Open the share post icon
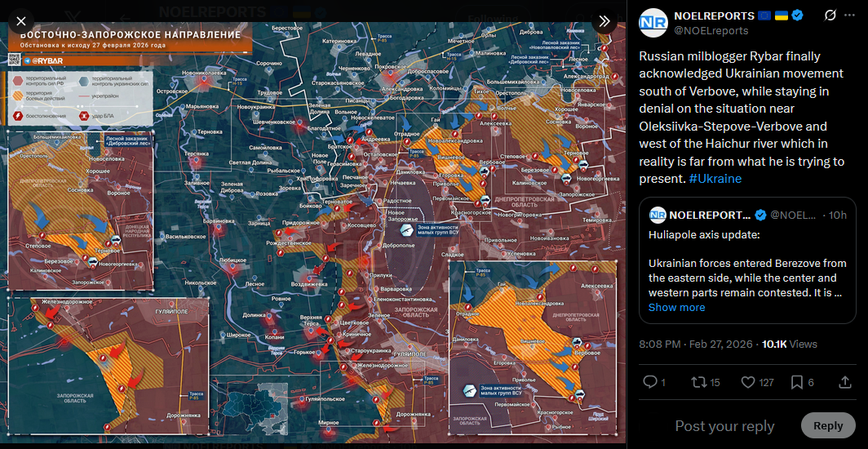 coord(845,382)
